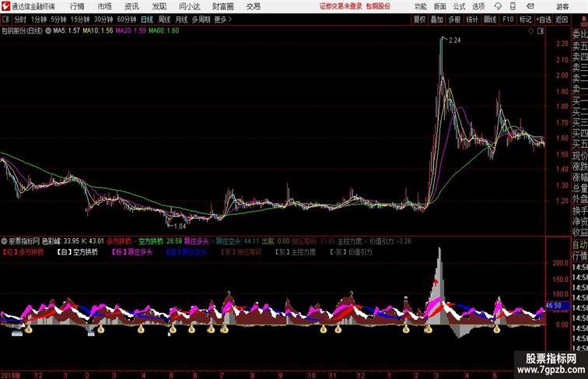
Task: Open the mail envelope icon in title bar
Action: pyautogui.click(x=530, y=6)
